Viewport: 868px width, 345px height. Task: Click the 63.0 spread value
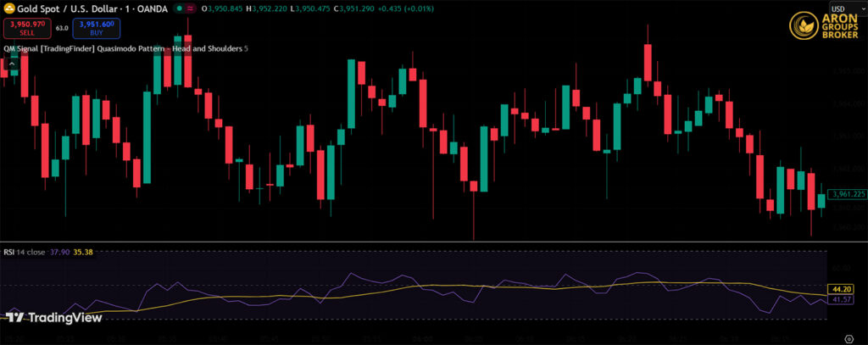[x=61, y=28]
